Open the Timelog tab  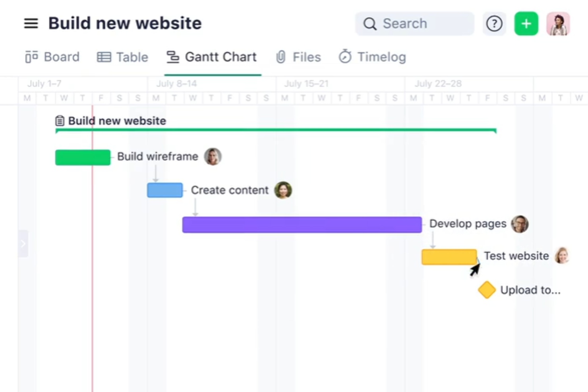pos(372,57)
